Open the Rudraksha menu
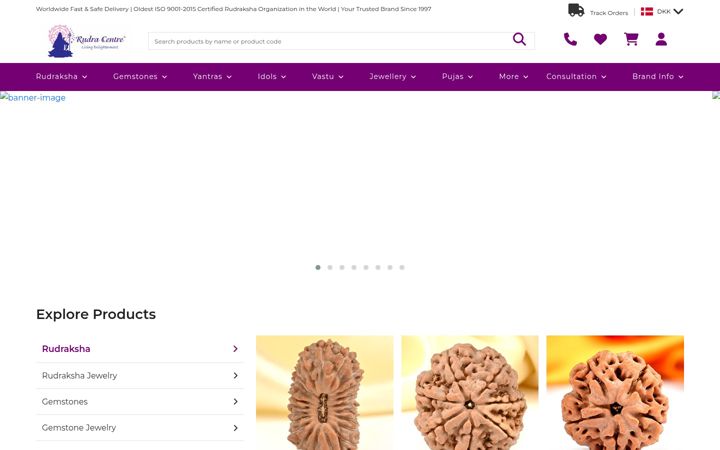Viewport: 720px width, 450px height. (62, 77)
